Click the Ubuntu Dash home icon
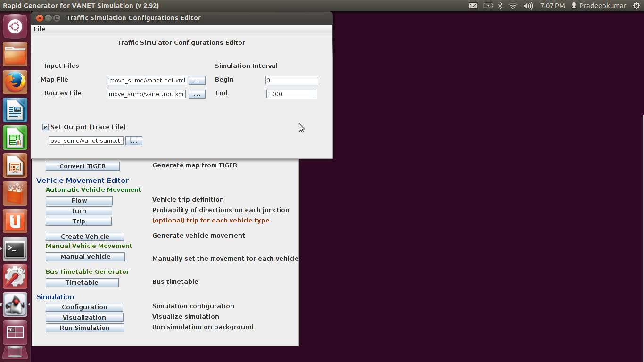 [x=15, y=26]
